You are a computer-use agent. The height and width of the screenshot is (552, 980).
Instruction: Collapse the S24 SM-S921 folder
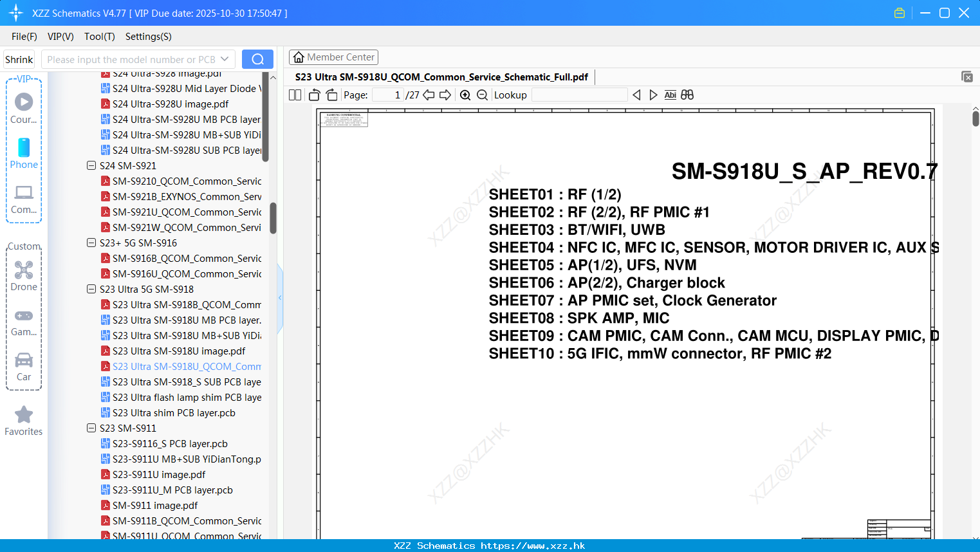tap(91, 165)
